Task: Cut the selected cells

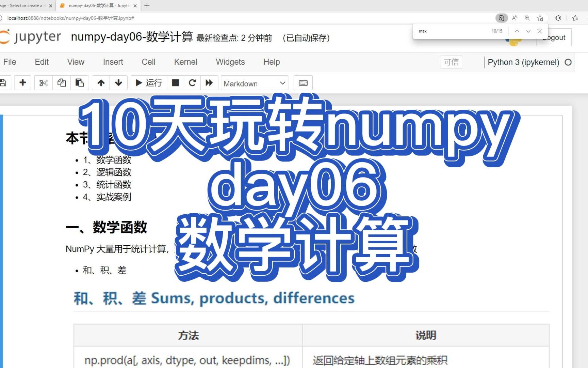Action: (x=43, y=83)
